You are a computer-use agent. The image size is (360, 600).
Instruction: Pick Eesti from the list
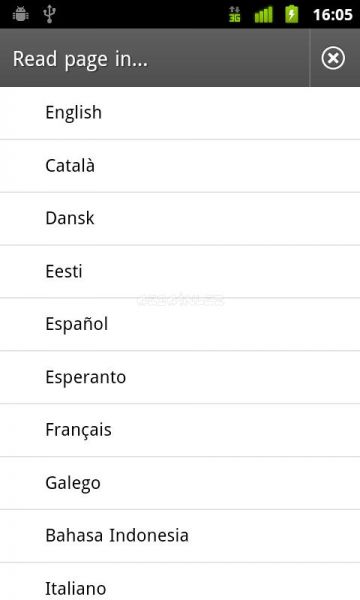pos(180,272)
